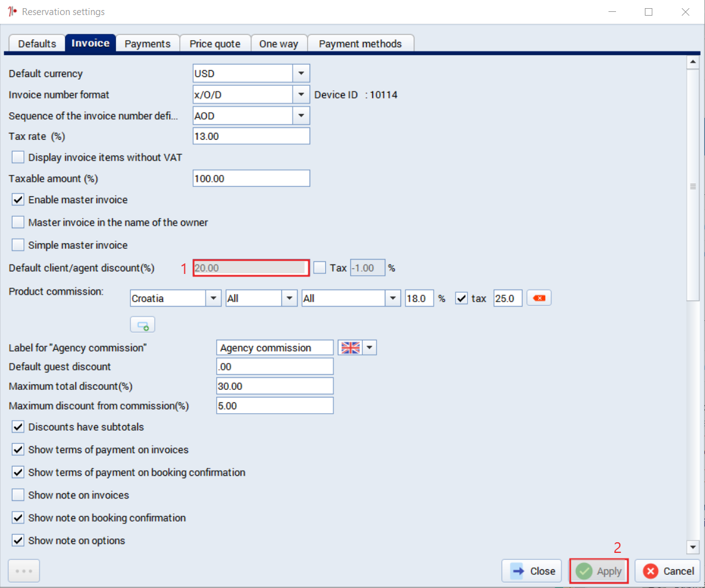Click the Product commission: label

tap(56, 291)
